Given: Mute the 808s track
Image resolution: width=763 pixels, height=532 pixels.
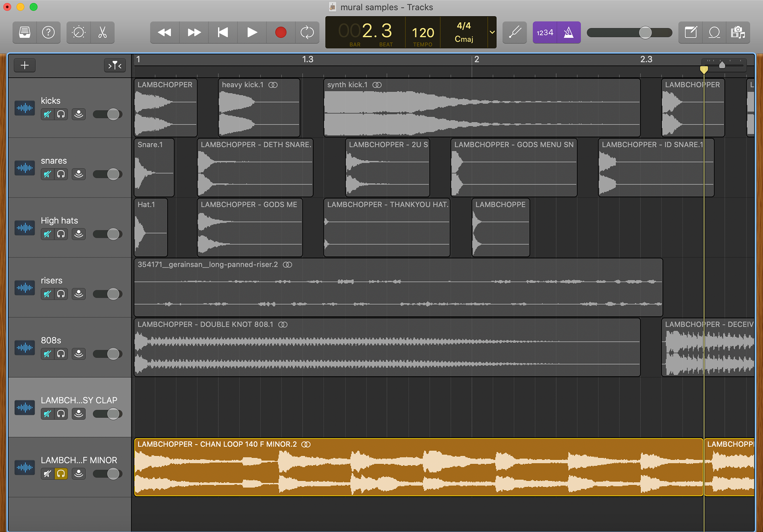Looking at the screenshot, I should coord(47,354).
